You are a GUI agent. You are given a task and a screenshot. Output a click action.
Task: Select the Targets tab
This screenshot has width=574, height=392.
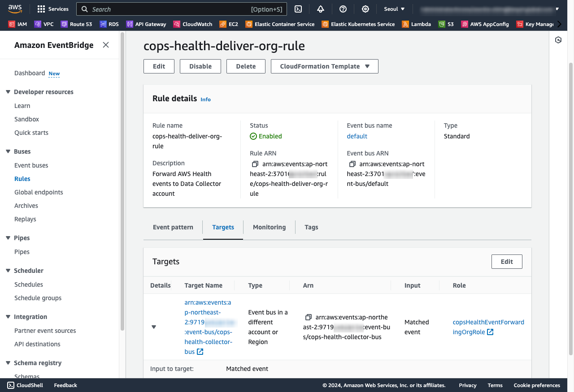(223, 227)
